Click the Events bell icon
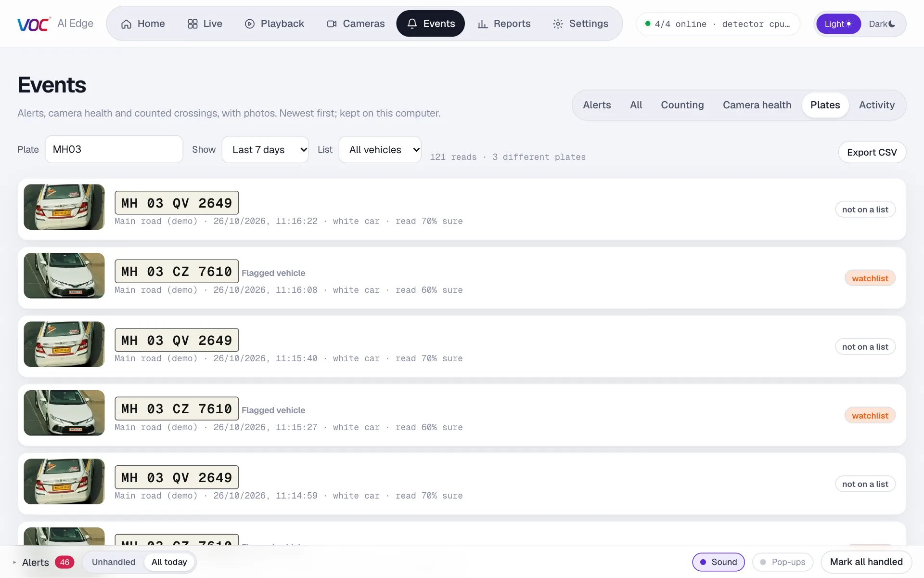 (x=412, y=24)
